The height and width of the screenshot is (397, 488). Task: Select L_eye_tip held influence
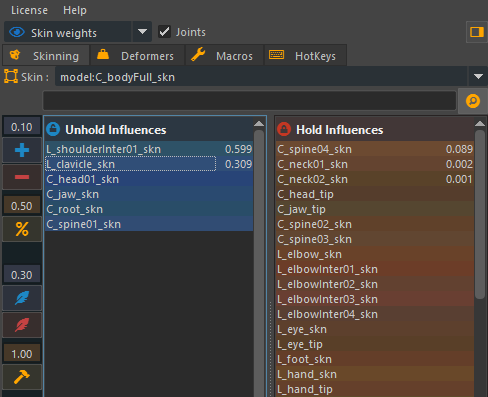(x=375, y=344)
